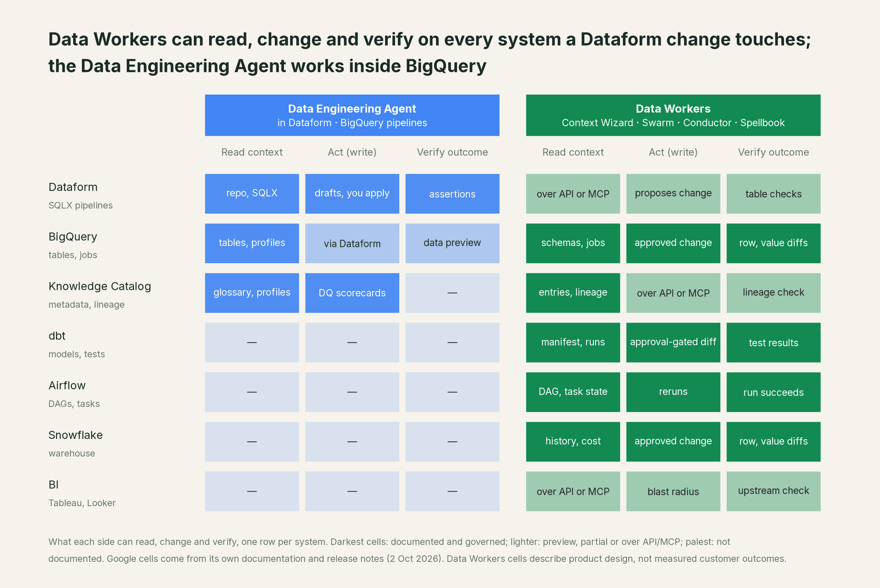Click the 'DAG, task state' cell

click(573, 392)
